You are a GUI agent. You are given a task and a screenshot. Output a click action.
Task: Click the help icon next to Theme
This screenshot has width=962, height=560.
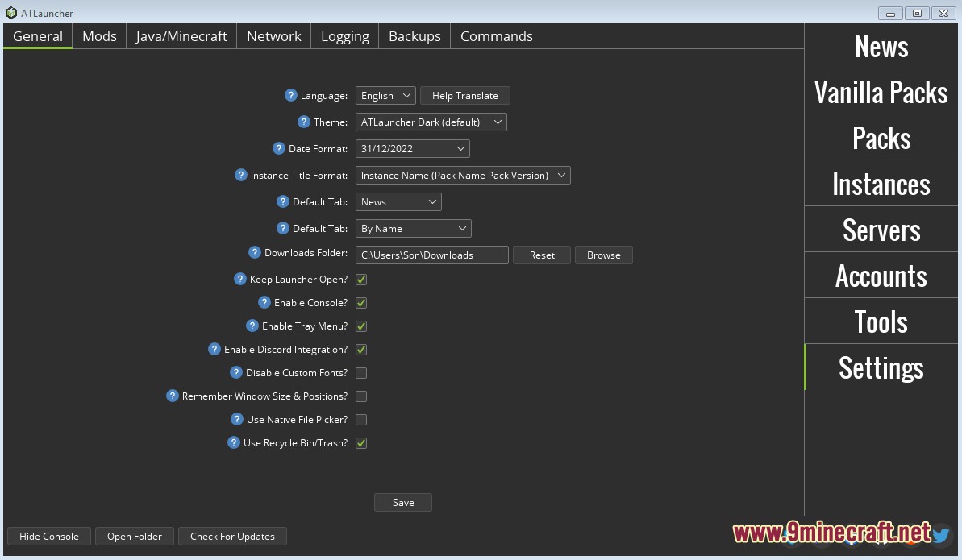click(x=304, y=122)
